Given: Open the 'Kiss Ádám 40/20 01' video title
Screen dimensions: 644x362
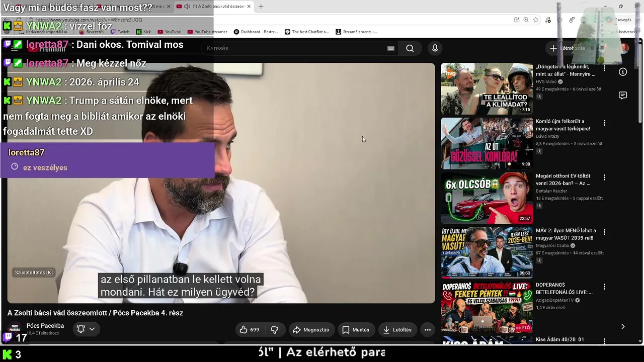Looking at the screenshot, I should [560, 340].
